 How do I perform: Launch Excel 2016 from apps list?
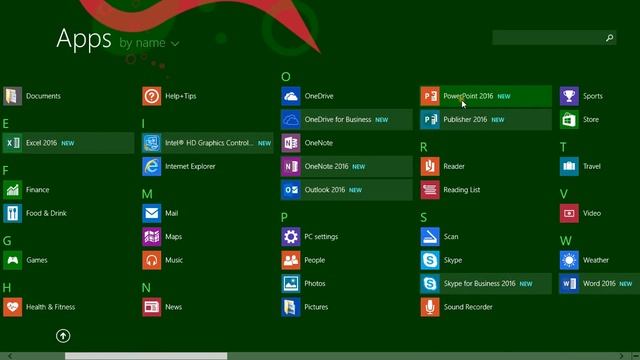point(68,143)
